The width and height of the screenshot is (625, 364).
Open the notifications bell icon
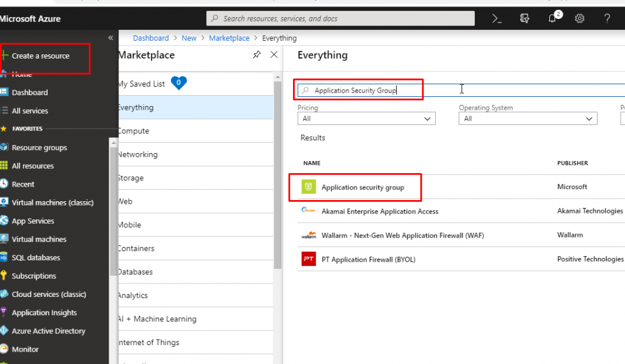click(x=553, y=18)
